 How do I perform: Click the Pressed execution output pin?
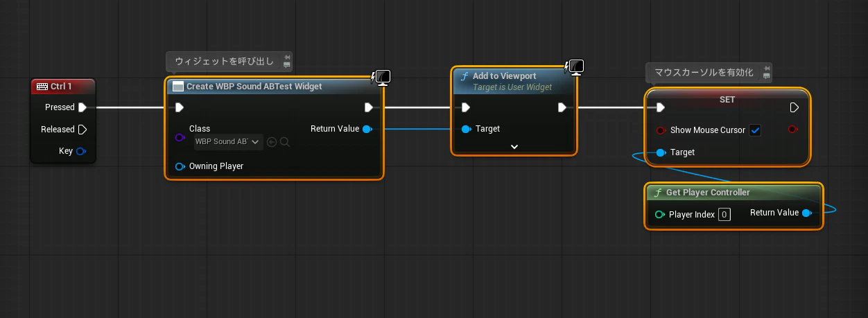tap(83, 107)
